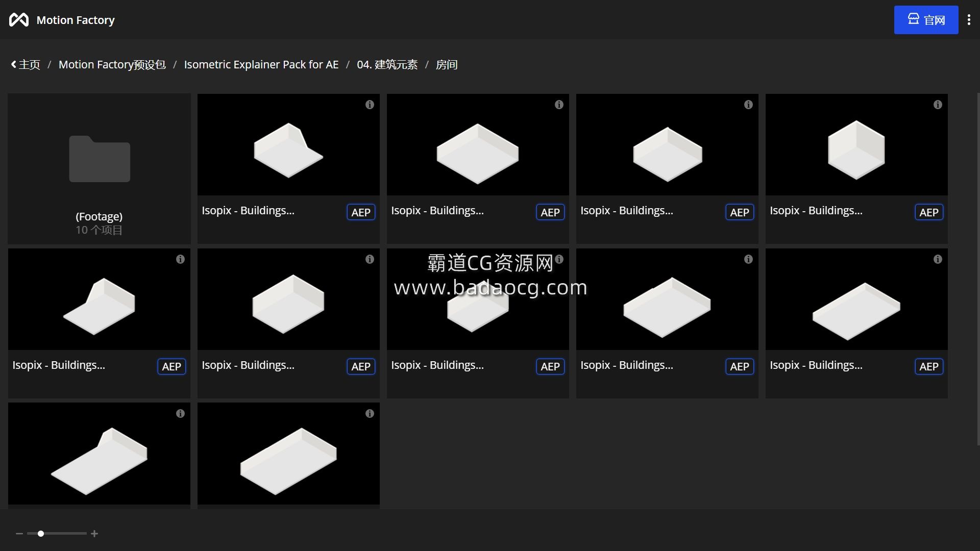Navigate to the 04. 建筑元素 breadcrumb
Viewport: 980px width, 551px height.
[x=387, y=65]
